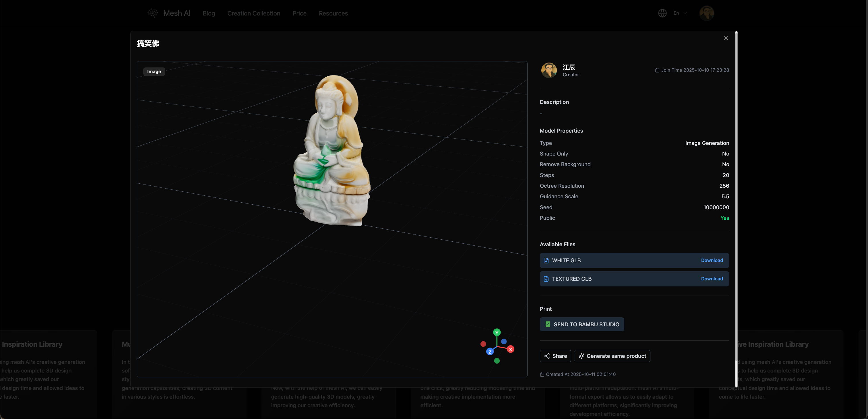This screenshot has height=419, width=868.
Task: Download the TEXTURED GLB file
Action: point(712,279)
